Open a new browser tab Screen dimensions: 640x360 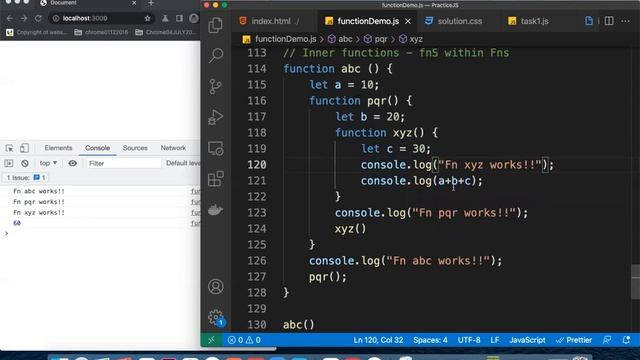(151, 3)
